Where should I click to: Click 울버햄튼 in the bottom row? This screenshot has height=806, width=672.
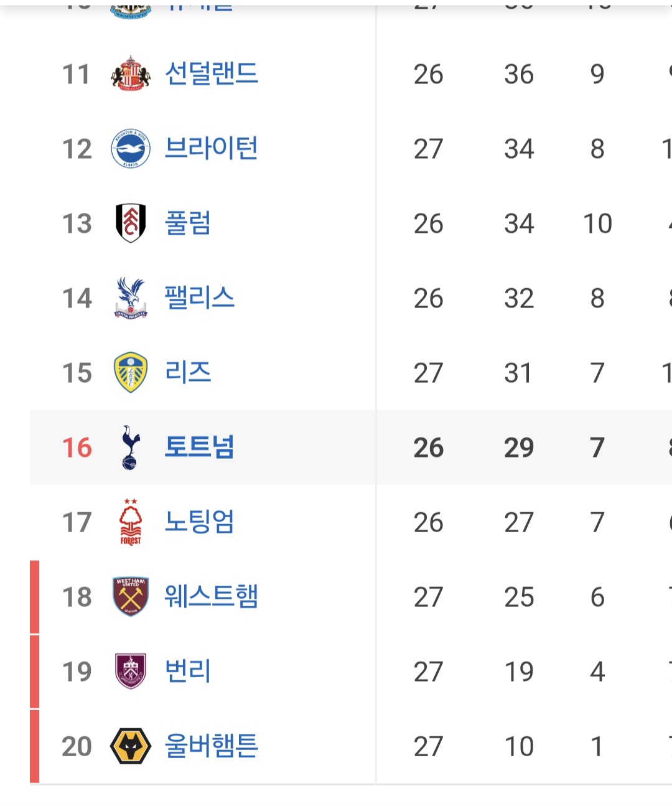[x=211, y=746]
